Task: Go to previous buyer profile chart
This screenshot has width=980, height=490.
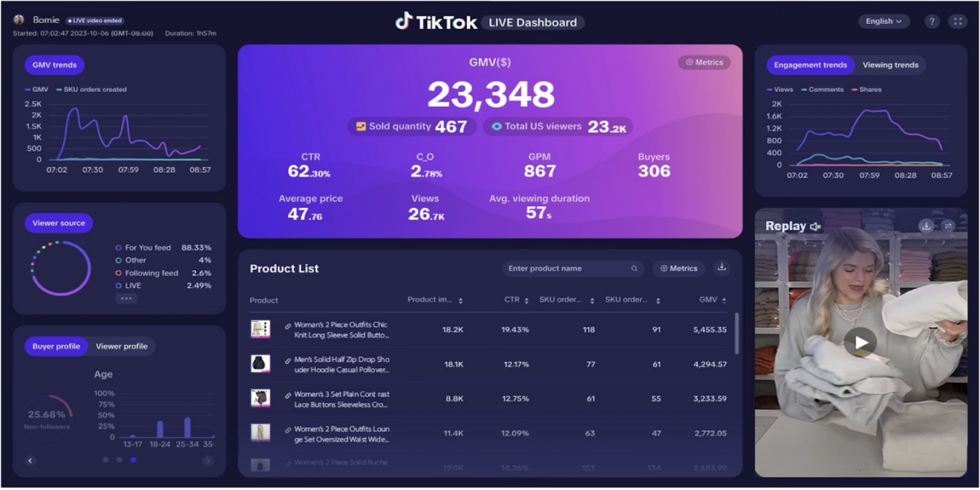Action: (x=30, y=461)
